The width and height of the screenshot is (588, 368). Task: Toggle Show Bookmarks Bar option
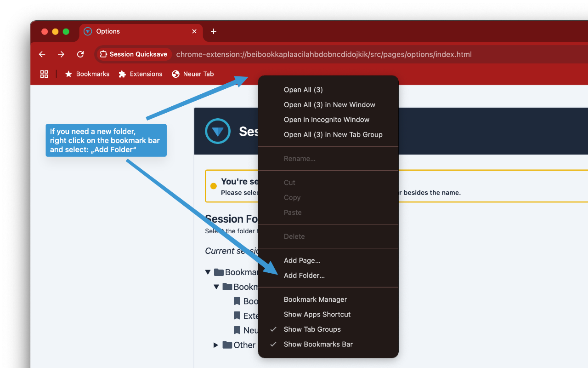coord(318,344)
